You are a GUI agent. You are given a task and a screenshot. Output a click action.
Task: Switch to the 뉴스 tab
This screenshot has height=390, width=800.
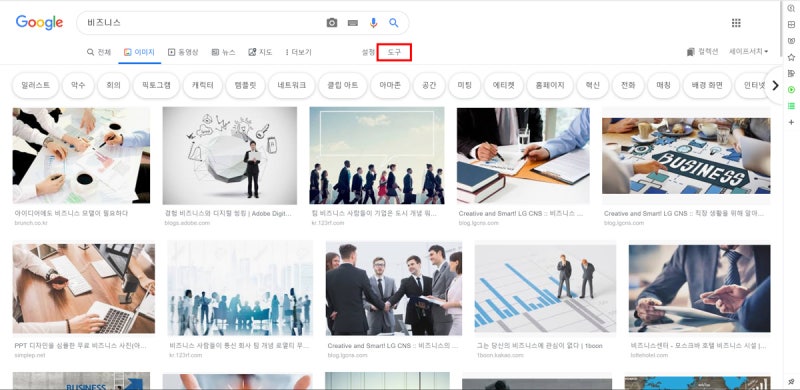pos(223,52)
